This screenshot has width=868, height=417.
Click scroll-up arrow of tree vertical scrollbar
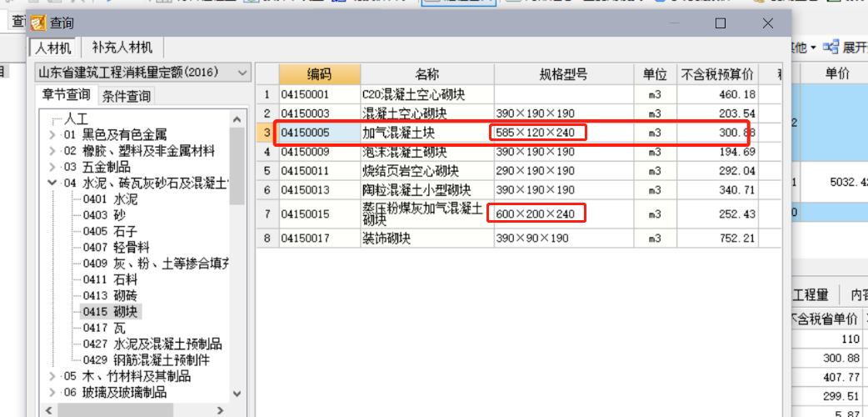237,118
